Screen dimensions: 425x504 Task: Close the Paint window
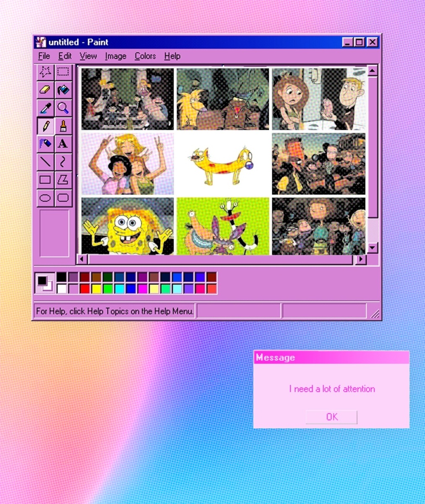(x=372, y=42)
